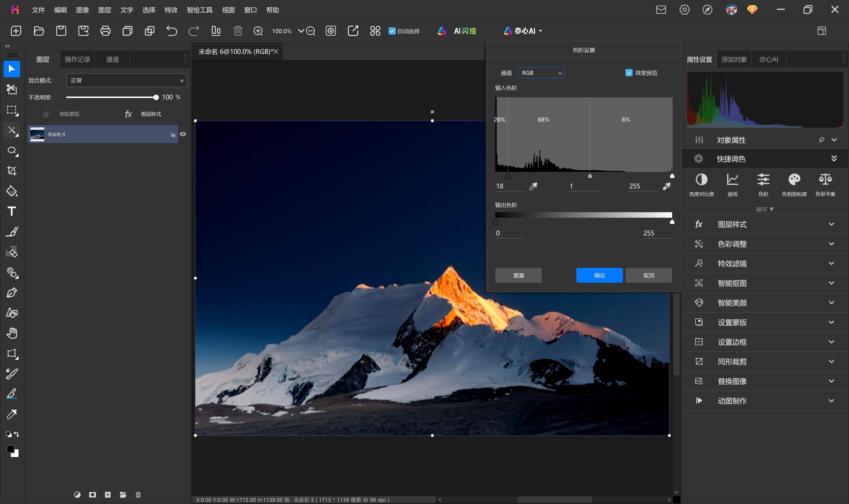Image resolution: width=849 pixels, height=504 pixels.
Task: Open the 混合模式 blend mode dropdown
Action: point(126,80)
